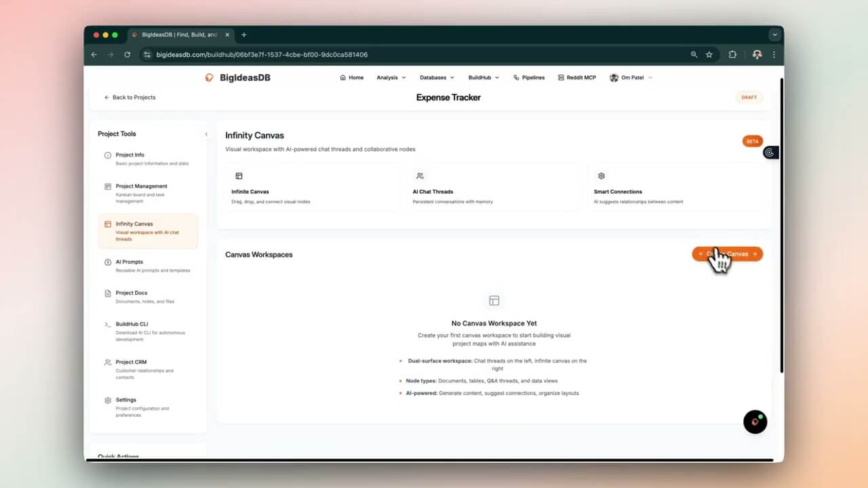Click the BuildHub CLI terminal icon
868x488 pixels.
(x=108, y=325)
